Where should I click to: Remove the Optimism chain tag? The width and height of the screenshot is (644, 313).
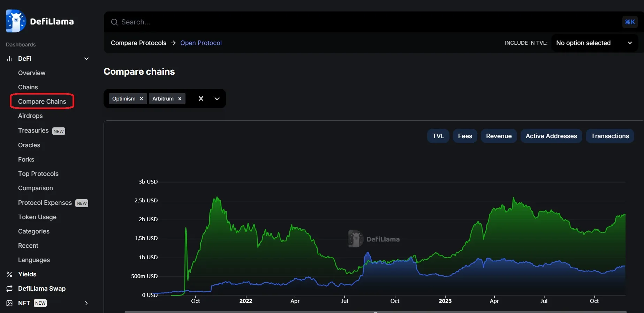click(x=141, y=99)
